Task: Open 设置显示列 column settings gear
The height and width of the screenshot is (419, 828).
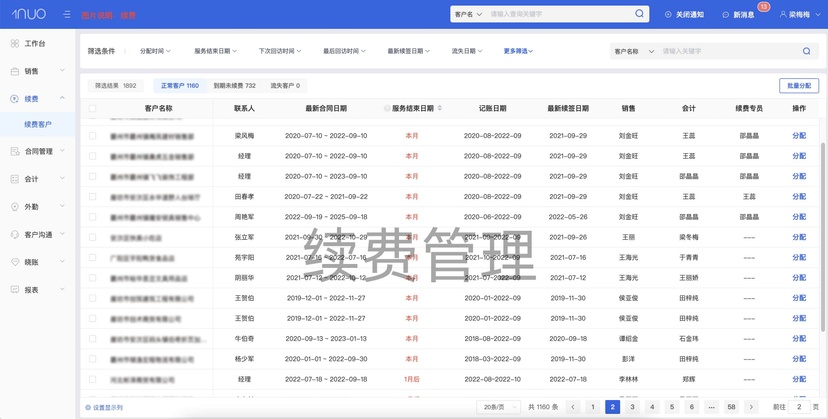Action: click(88, 407)
